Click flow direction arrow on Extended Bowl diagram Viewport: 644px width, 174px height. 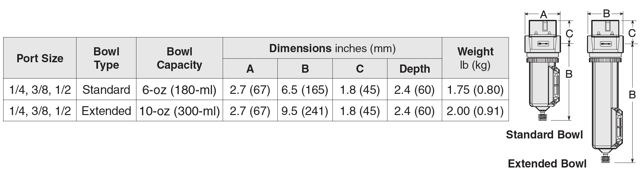point(606,44)
